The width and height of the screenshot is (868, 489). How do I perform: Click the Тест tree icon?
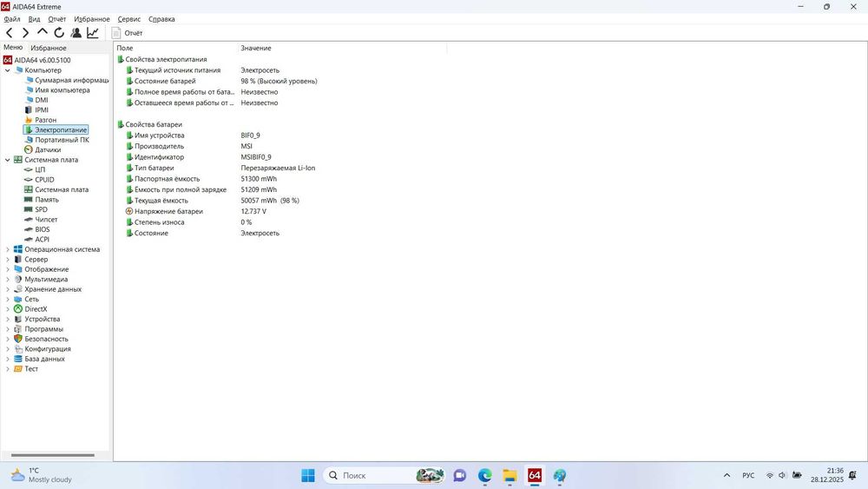point(17,369)
